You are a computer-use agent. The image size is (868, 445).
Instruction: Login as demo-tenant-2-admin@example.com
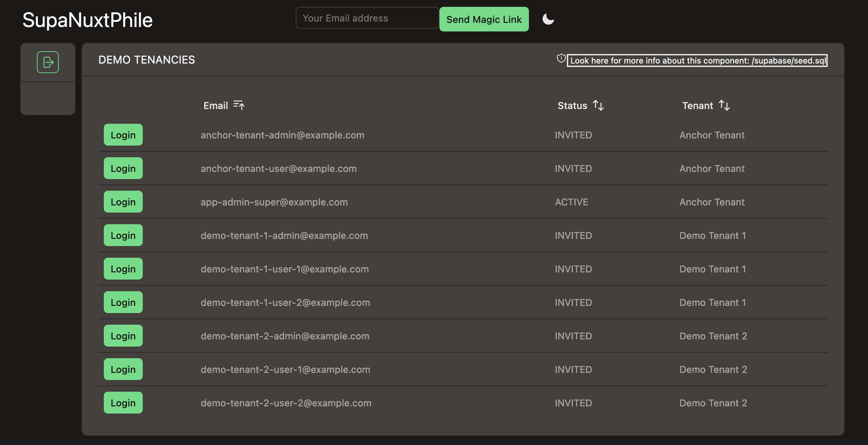123,336
